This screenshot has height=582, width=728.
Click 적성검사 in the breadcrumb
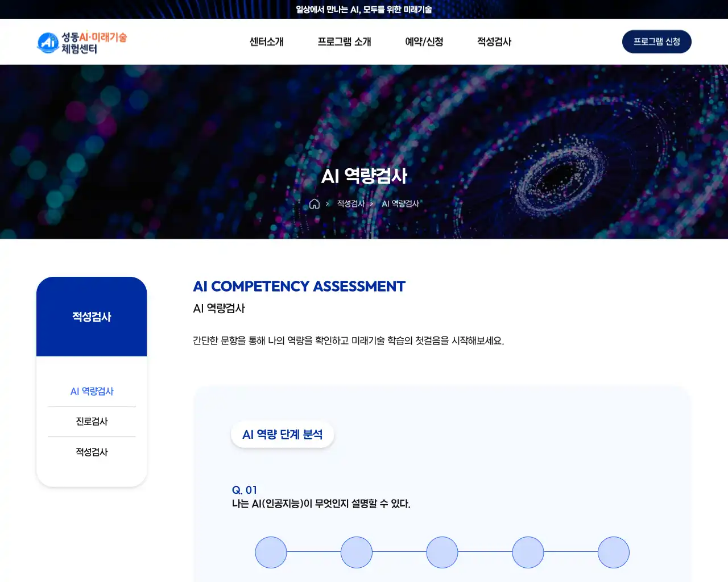(x=351, y=203)
